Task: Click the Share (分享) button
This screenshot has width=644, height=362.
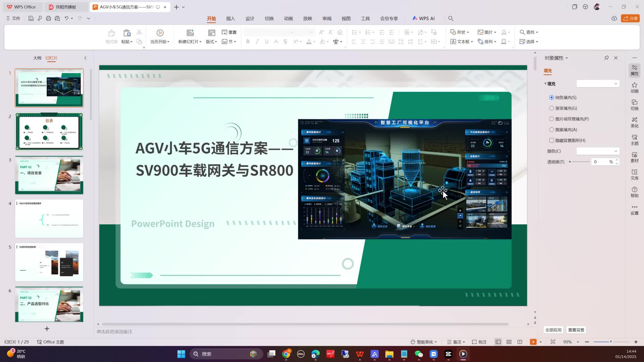Action: pyautogui.click(x=630, y=18)
